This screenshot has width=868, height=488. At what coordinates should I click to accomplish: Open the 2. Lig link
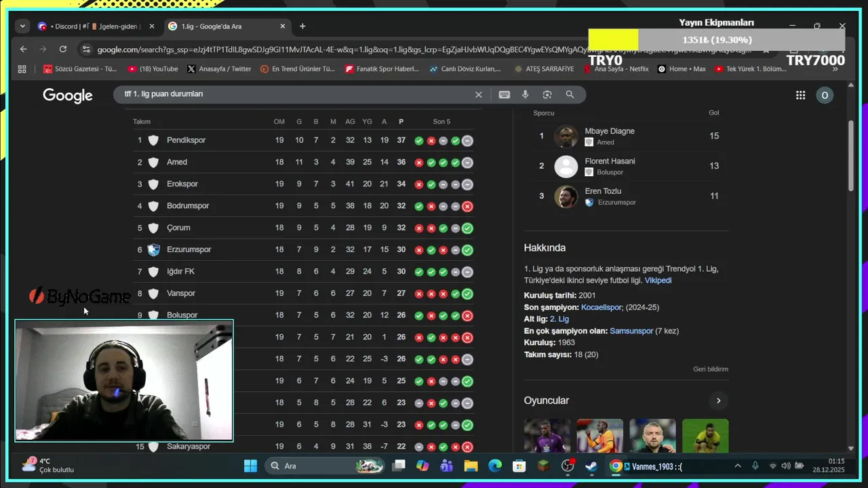pos(559,319)
